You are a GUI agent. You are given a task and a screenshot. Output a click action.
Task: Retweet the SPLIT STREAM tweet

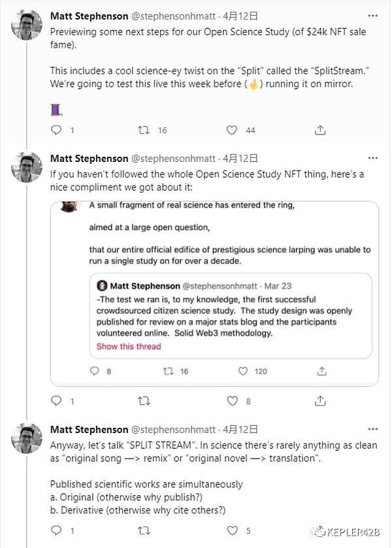point(144,530)
